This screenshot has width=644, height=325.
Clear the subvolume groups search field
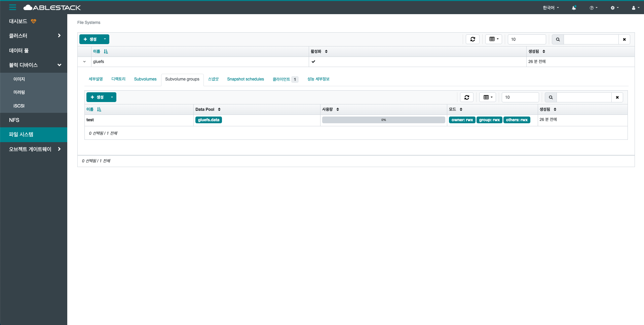617,97
